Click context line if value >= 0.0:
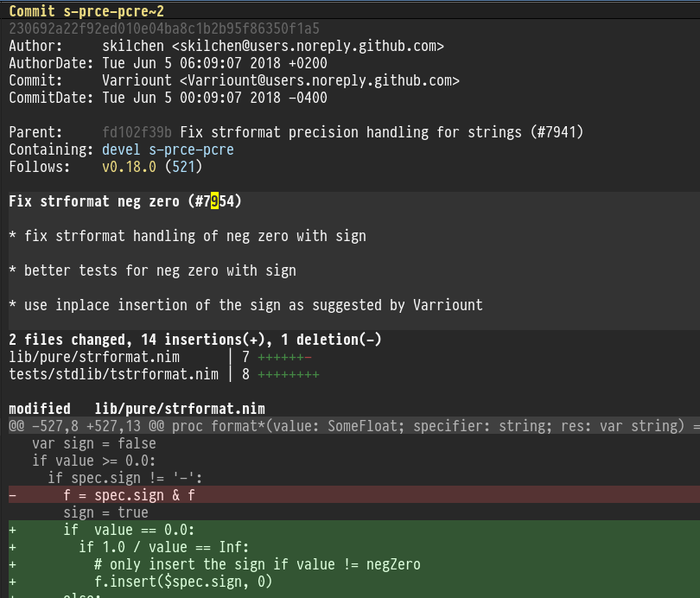 [x=94, y=461]
